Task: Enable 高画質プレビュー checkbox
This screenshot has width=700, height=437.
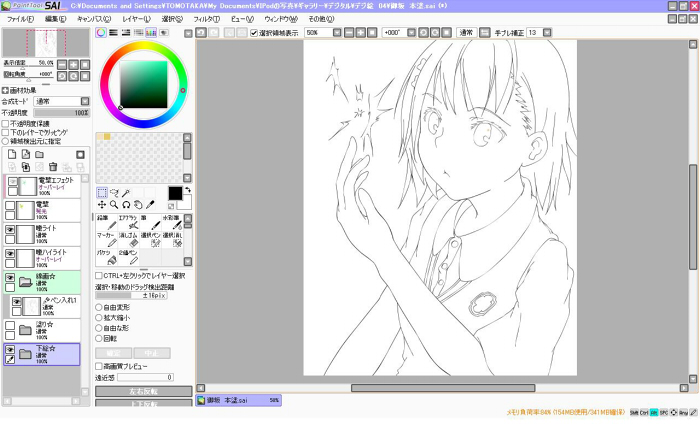Action: point(99,366)
